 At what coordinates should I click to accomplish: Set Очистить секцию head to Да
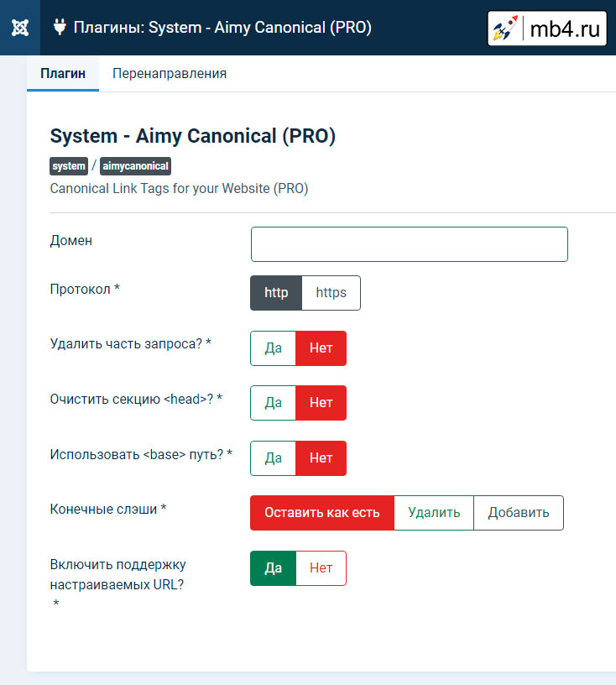click(273, 403)
